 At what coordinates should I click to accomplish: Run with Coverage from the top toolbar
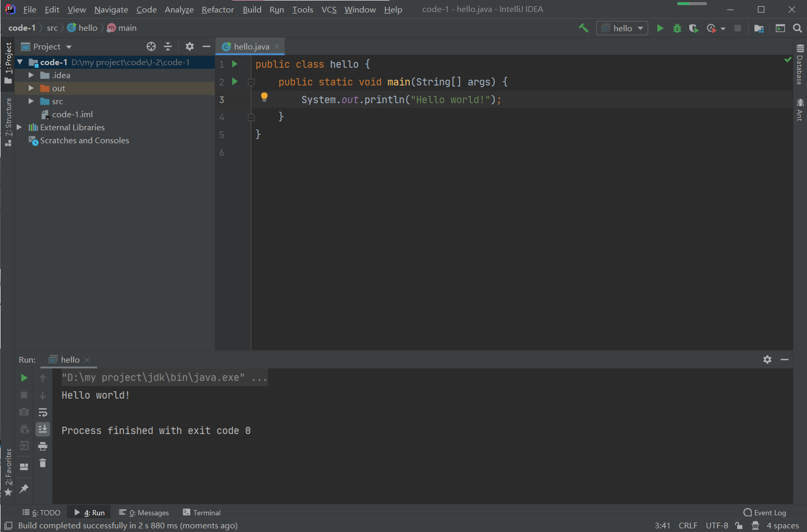pyautogui.click(x=693, y=28)
